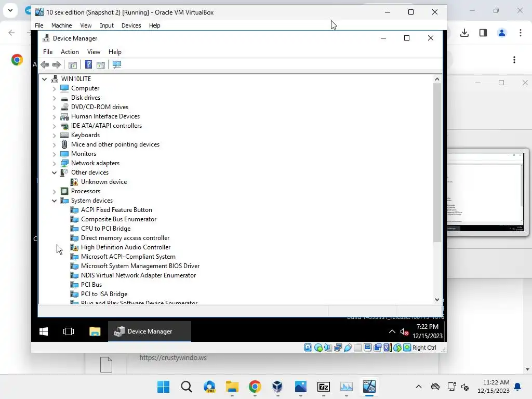The width and height of the screenshot is (532, 399).
Task: Click guest clock showing 7:22 PM
Action: pos(428,327)
